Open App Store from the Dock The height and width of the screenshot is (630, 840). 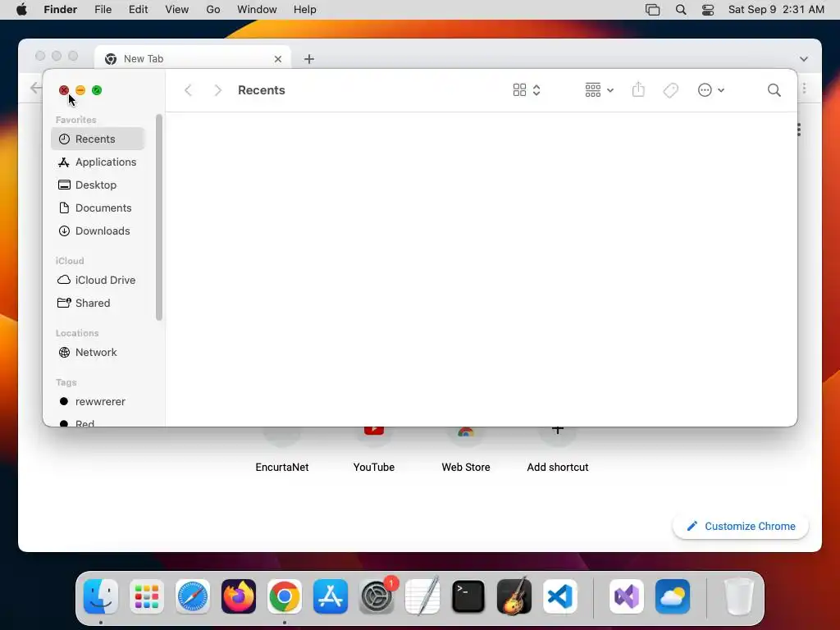[331, 596]
